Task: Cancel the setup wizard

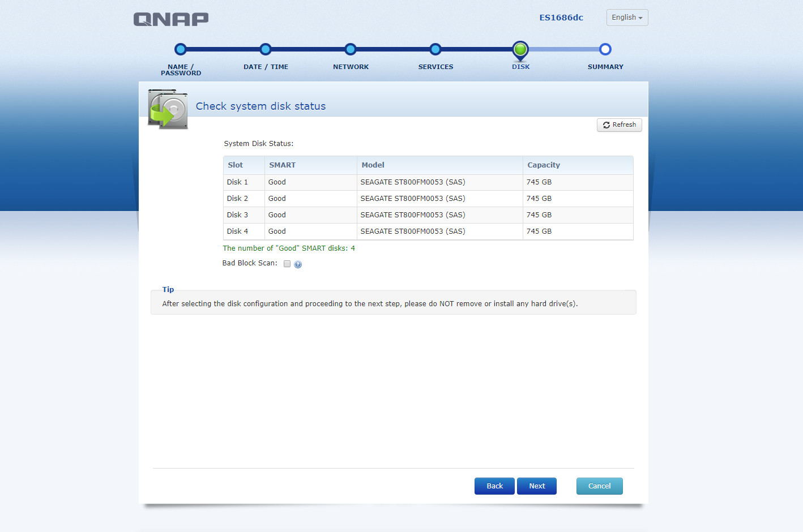Action: pyautogui.click(x=599, y=486)
